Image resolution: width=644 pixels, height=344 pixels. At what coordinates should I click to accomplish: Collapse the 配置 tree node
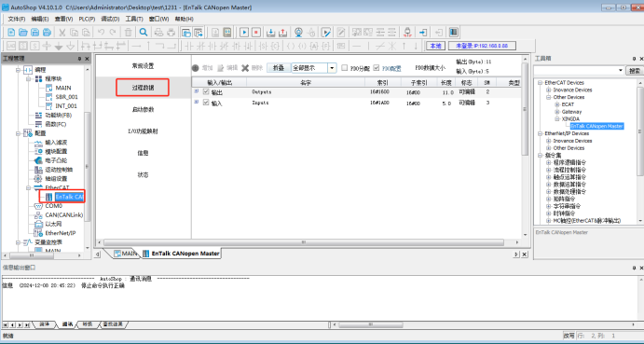[18, 133]
